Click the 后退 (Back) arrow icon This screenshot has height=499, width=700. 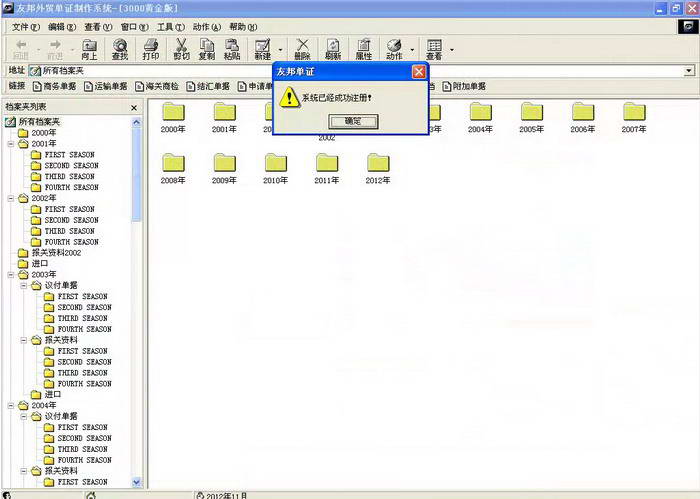[x=21, y=49]
